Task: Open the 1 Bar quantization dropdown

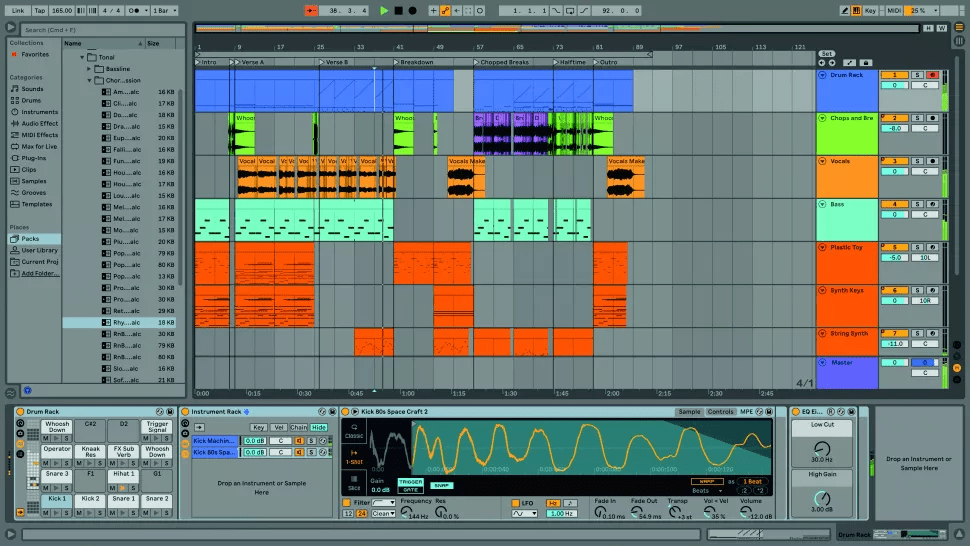Action: pyautogui.click(x=162, y=10)
